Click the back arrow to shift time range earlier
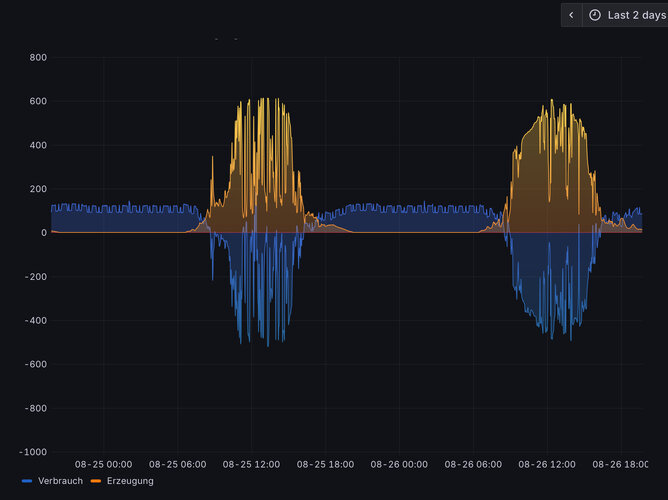 [x=571, y=15]
